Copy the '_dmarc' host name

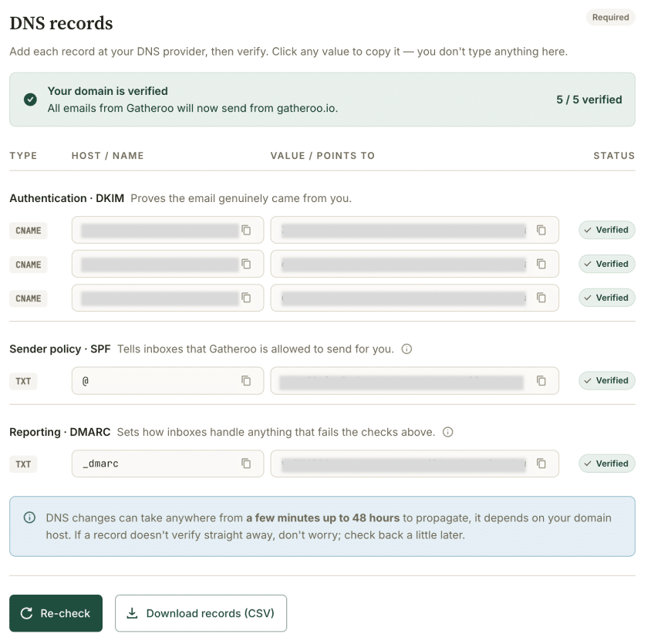pyautogui.click(x=246, y=464)
